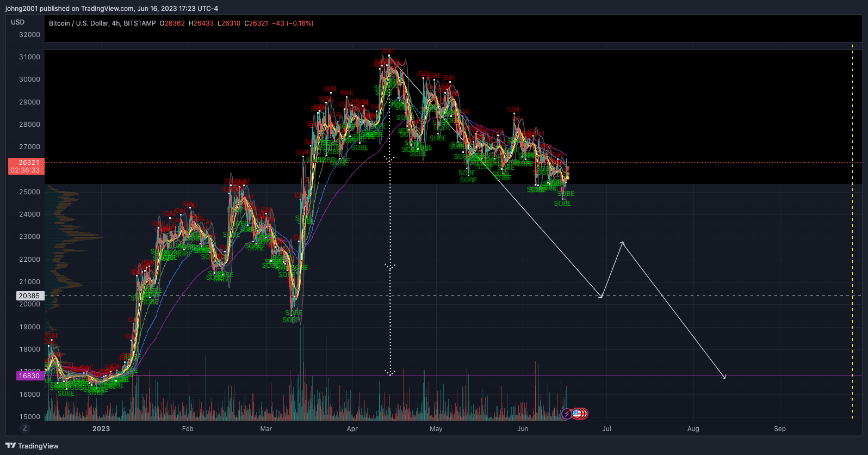Click the Jun label on the time axis
This screenshot has width=868, height=455.
pyautogui.click(x=523, y=429)
